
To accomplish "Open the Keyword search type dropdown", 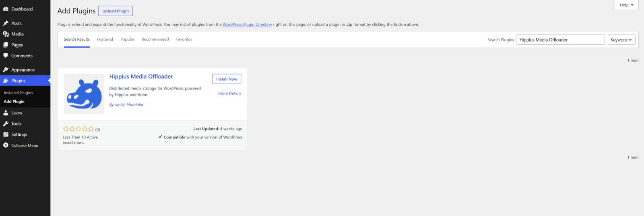I will pos(621,39).
